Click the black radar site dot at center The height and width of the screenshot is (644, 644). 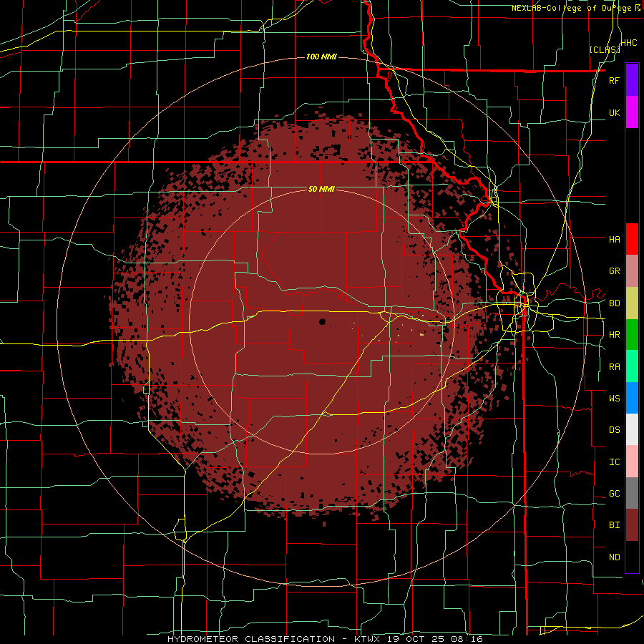(x=322, y=321)
